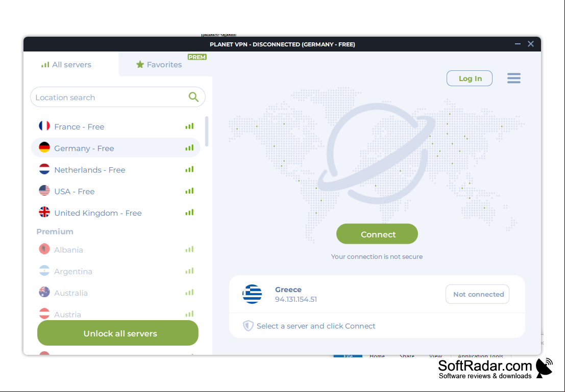Screen dimensions: 565x392
Task: Select Germany - Free server
Action: (116, 148)
